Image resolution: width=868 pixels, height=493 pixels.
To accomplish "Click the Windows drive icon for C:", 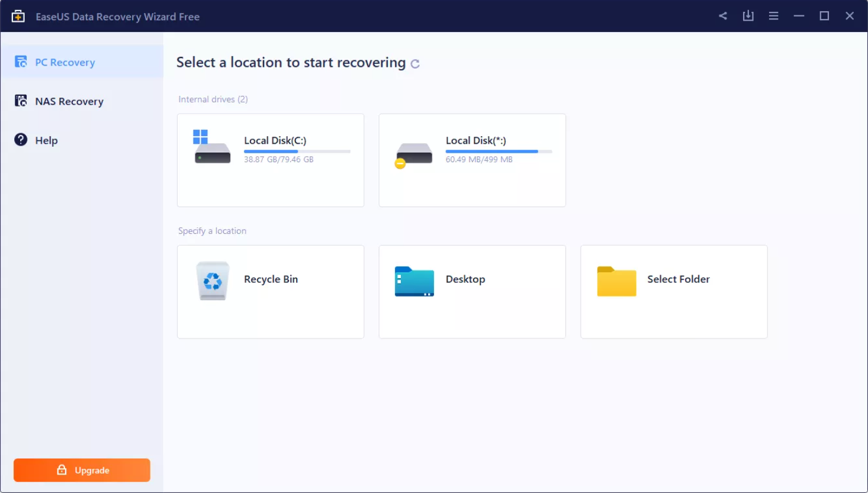I will [212, 147].
